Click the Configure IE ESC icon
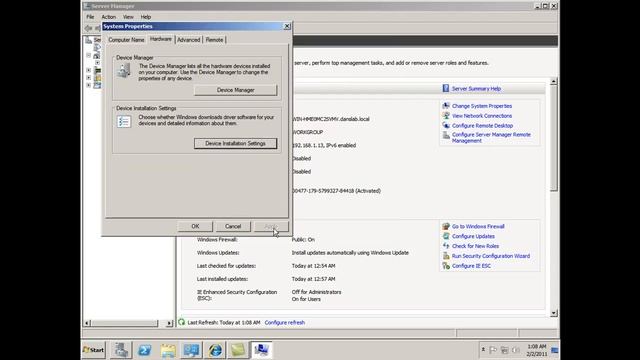 446,266
